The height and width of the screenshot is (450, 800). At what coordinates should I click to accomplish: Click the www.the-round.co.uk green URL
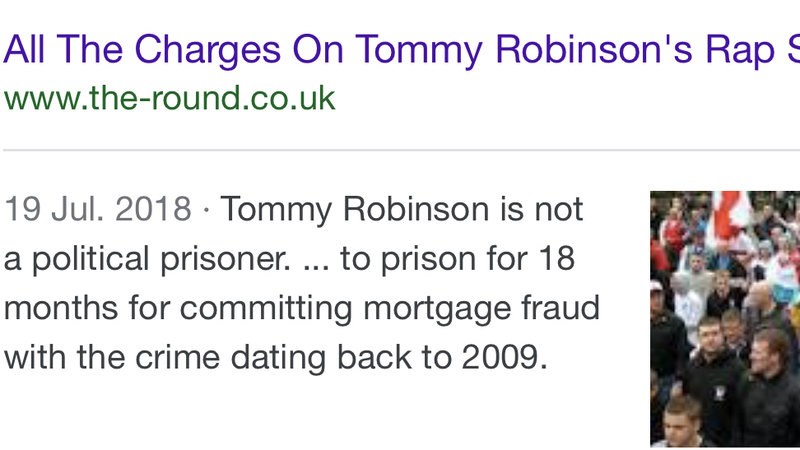(x=169, y=98)
